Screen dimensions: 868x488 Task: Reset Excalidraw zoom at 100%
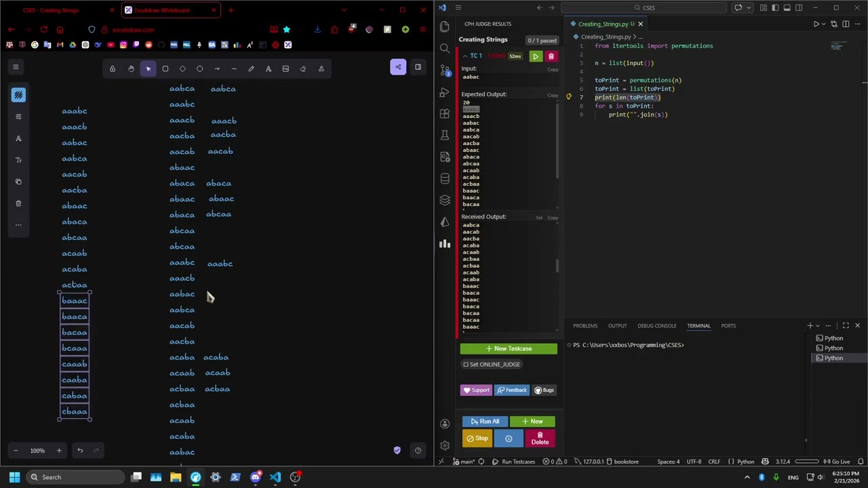tap(37, 451)
